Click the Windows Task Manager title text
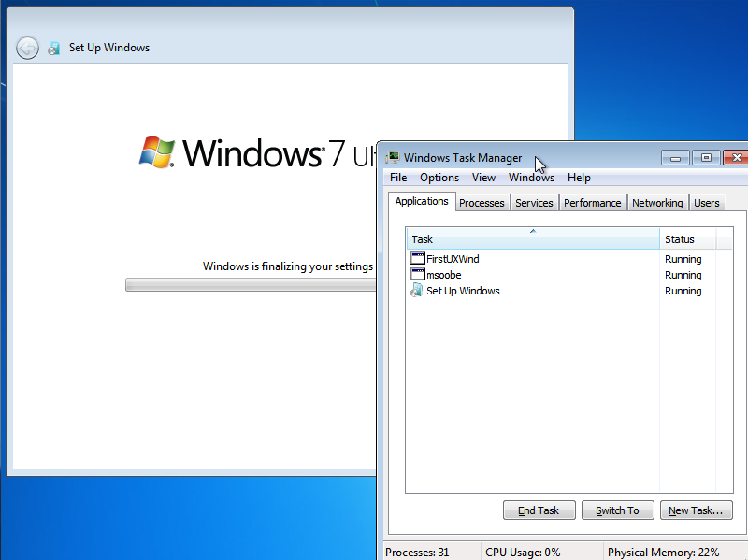The image size is (748, 560). tap(463, 157)
